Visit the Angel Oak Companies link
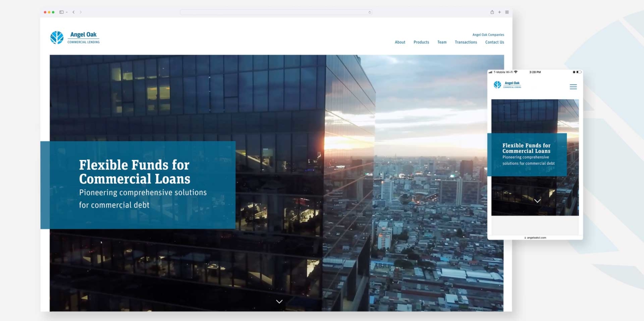This screenshot has width=644, height=321. pyautogui.click(x=488, y=35)
